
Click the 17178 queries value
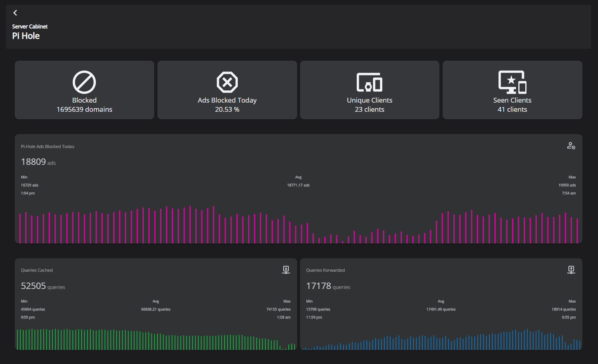pos(328,286)
